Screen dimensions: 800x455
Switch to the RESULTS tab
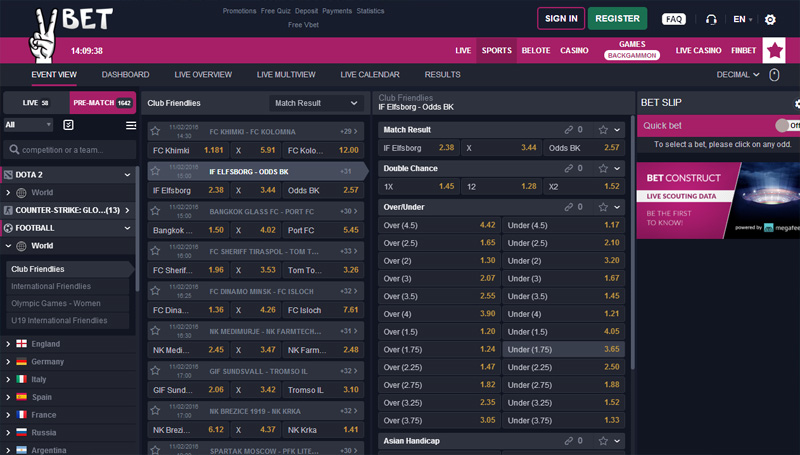[442, 75]
